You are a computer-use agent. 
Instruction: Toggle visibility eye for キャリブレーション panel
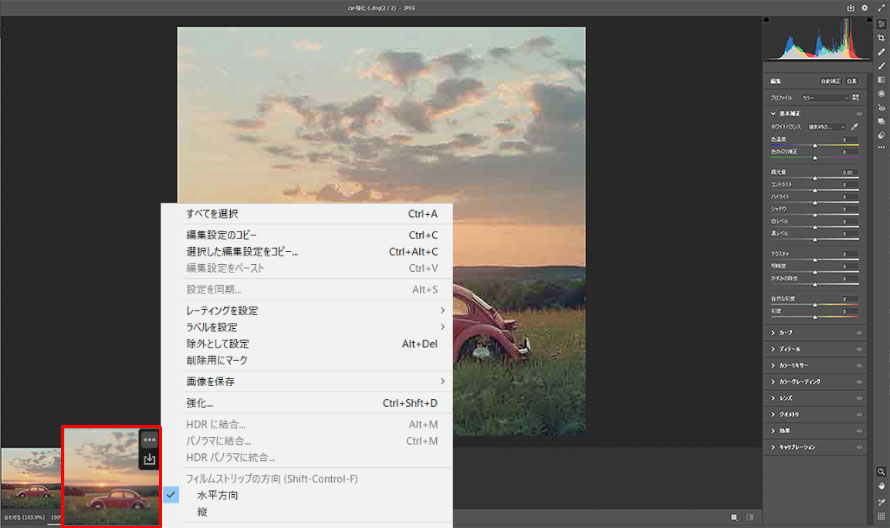[859, 447]
